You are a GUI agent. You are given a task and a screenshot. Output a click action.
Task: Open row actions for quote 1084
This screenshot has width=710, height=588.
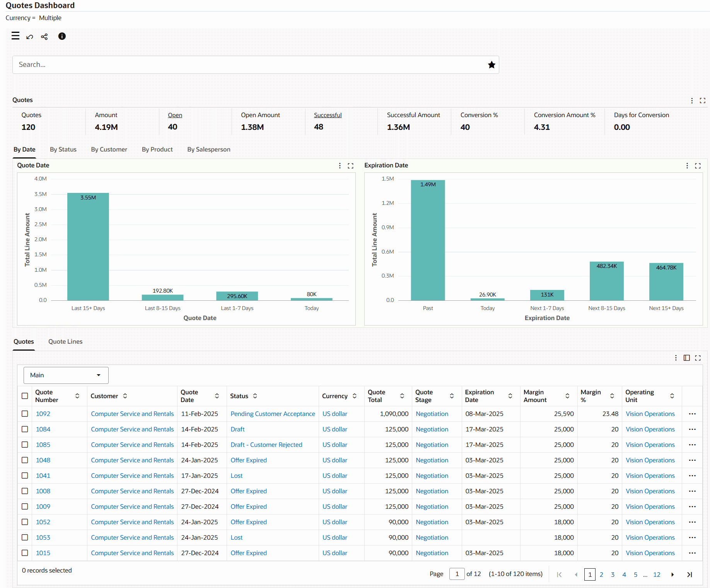click(x=692, y=429)
